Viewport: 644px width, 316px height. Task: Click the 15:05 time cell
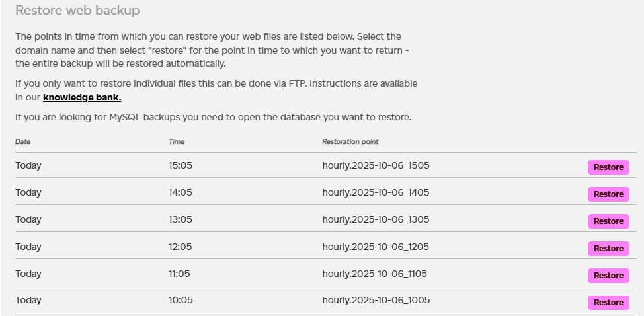(x=181, y=165)
